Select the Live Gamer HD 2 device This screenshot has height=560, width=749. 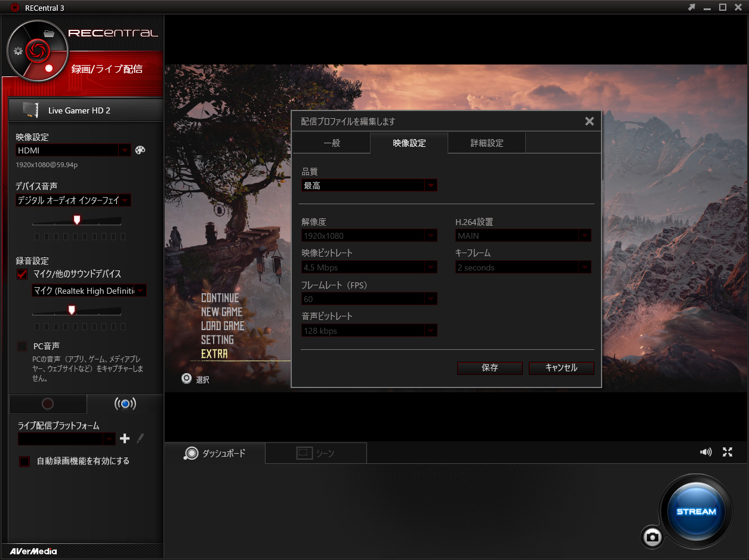(86, 110)
